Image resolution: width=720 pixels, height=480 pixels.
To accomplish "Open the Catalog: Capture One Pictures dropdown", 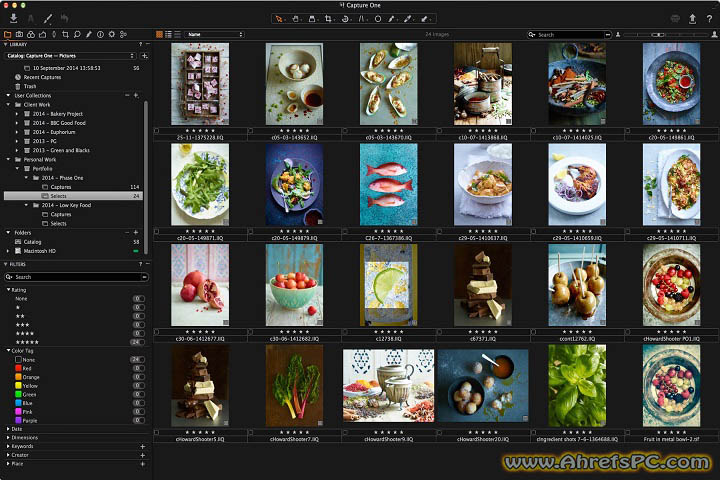I will [71, 56].
